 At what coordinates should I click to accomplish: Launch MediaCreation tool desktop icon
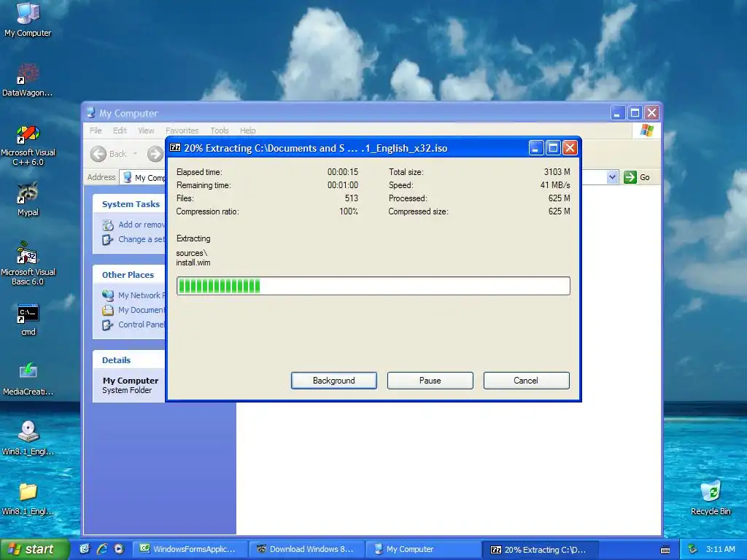[x=28, y=379]
